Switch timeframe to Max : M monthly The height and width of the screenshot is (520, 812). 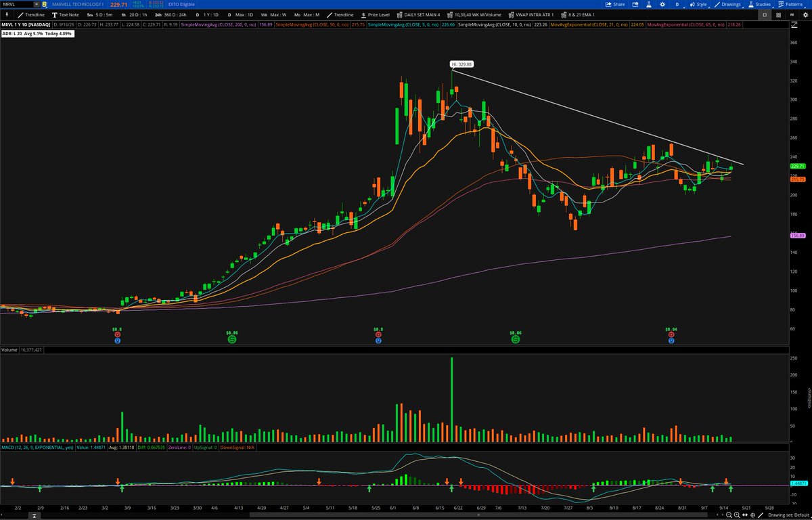(307, 14)
